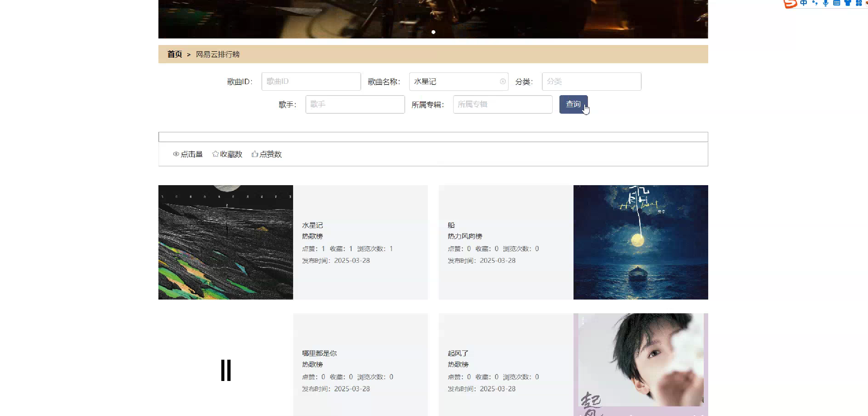The height and width of the screenshot is (416, 868).
Task: Open the Sogou soft keyboard icon
Action: [x=837, y=3]
